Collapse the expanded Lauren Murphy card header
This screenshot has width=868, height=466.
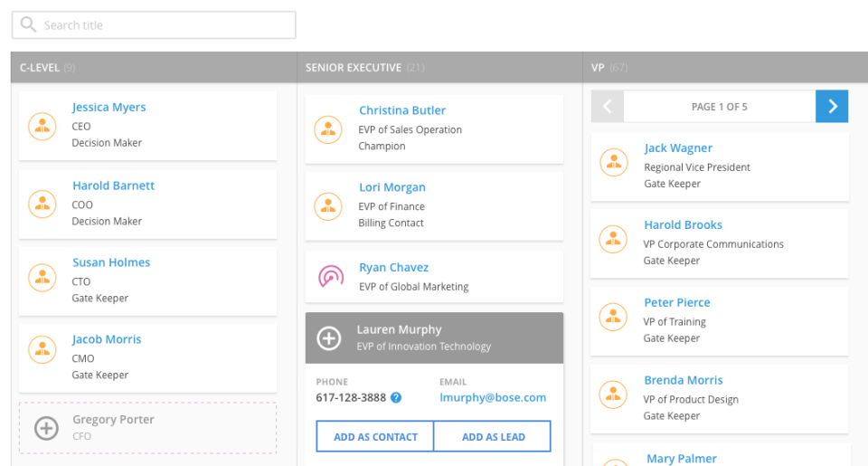tap(435, 338)
